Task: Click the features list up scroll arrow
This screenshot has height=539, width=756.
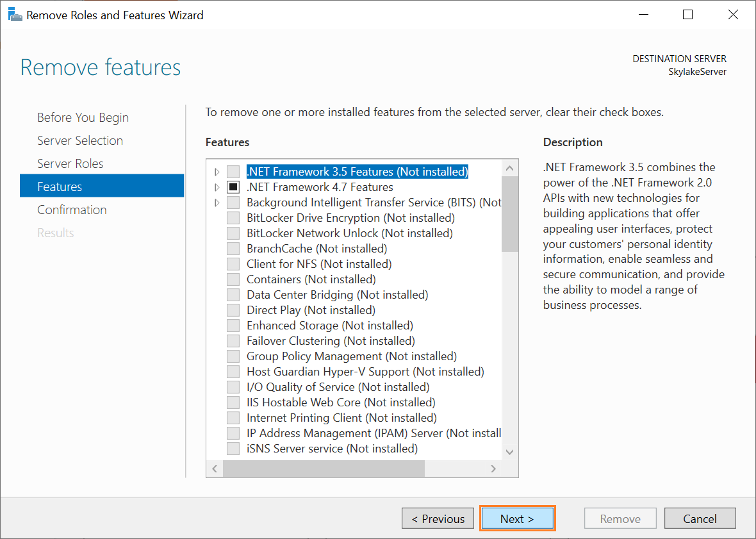Action: [x=509, y=169]
